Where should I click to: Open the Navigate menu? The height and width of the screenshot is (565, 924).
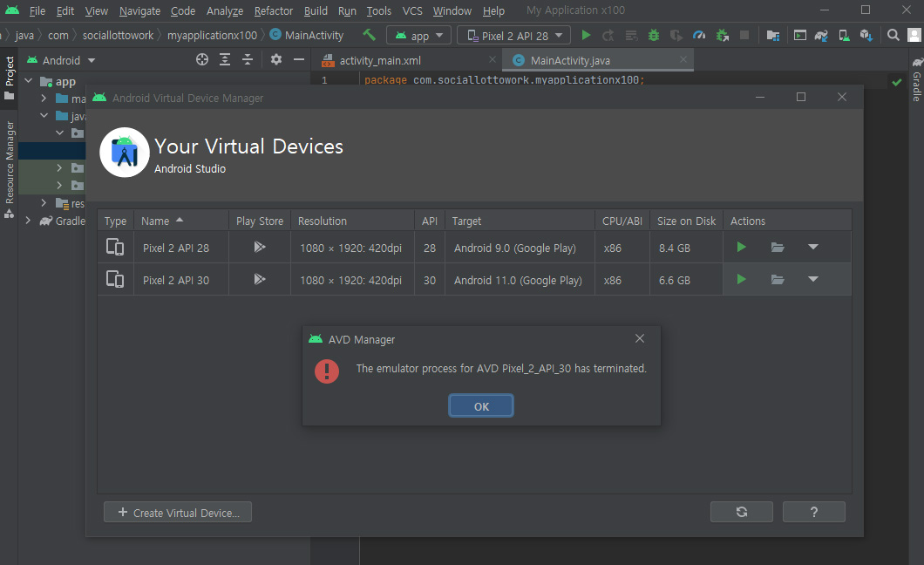(x=139, y=10)
